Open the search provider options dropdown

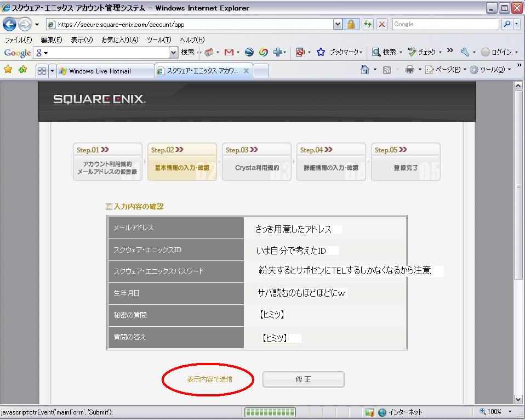click(516, 24)
